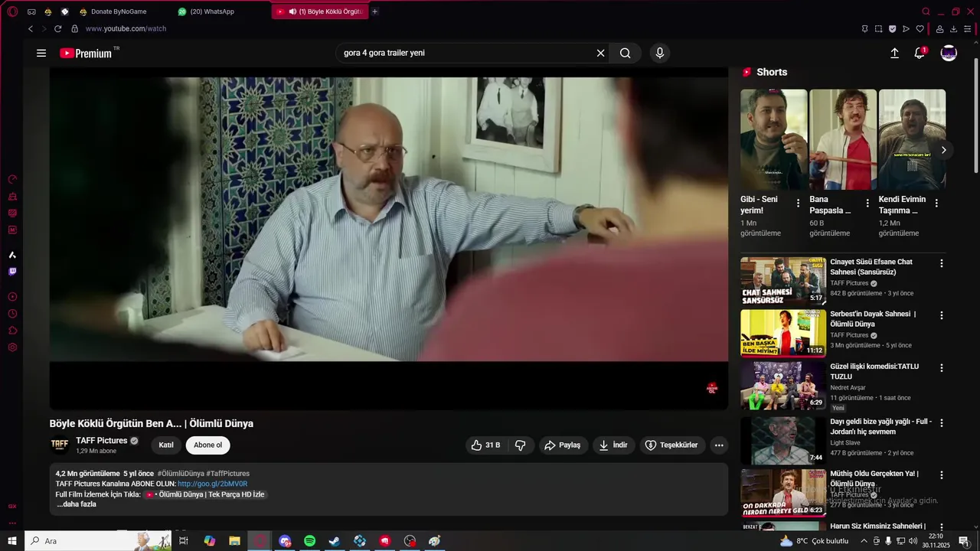Open the Create upload icon
The height and width of the screenshot is (551, 980).
tap(894, 53)
